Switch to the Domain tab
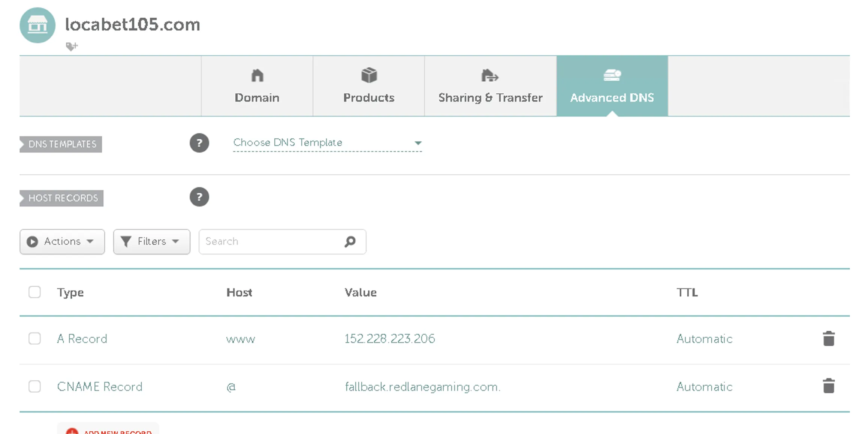This screenshot has height=434, width=868. pos(257,86)
